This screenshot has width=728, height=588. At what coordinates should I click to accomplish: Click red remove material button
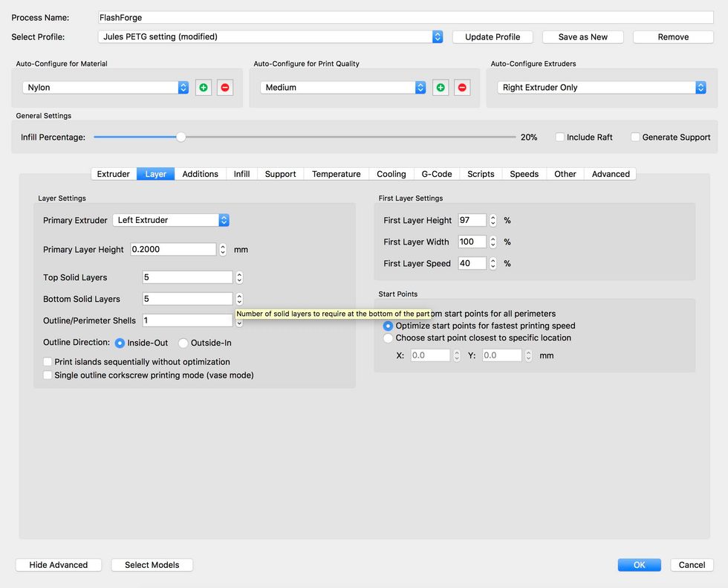click(224, 88)
